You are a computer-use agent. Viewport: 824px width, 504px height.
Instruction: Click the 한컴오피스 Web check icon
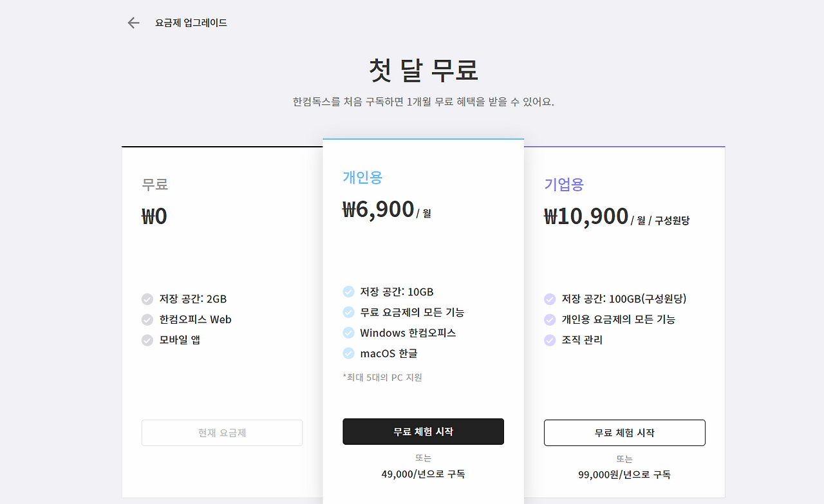pyautogui.click(x=147, y=319)
